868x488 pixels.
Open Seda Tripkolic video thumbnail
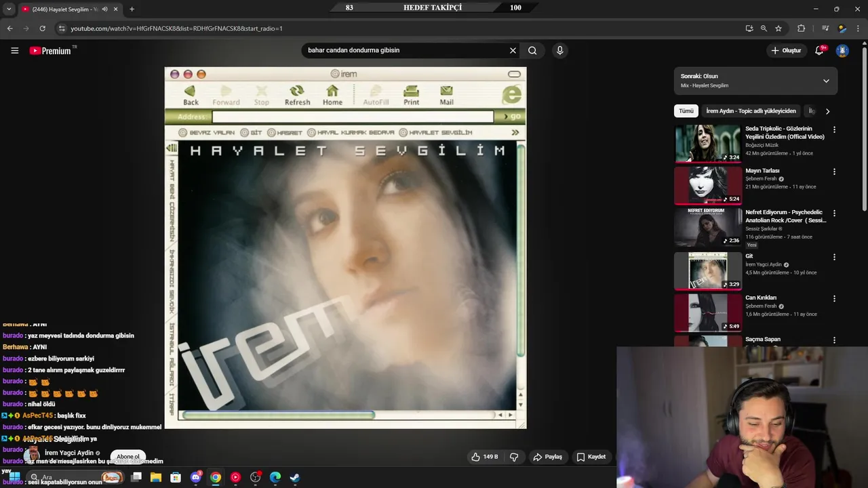[x=708, y=143]
